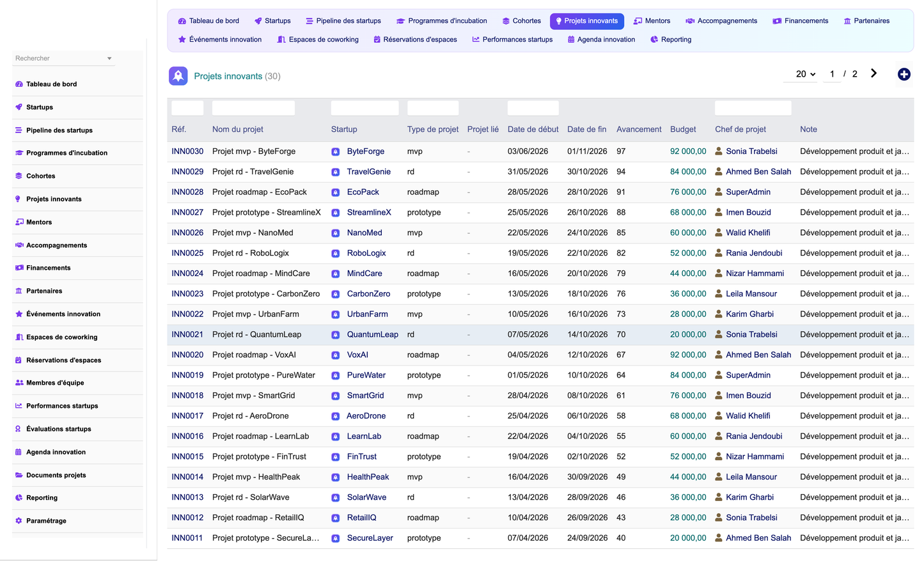Click the Reporting pie chart icon in sidebar
Screen dimensions: 924x572
pos(19,498)
